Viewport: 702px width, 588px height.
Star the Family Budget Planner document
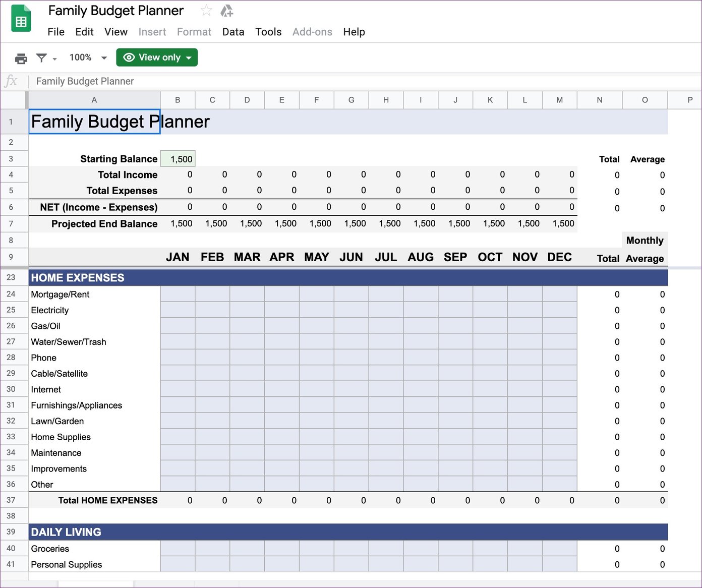point(206,10)
